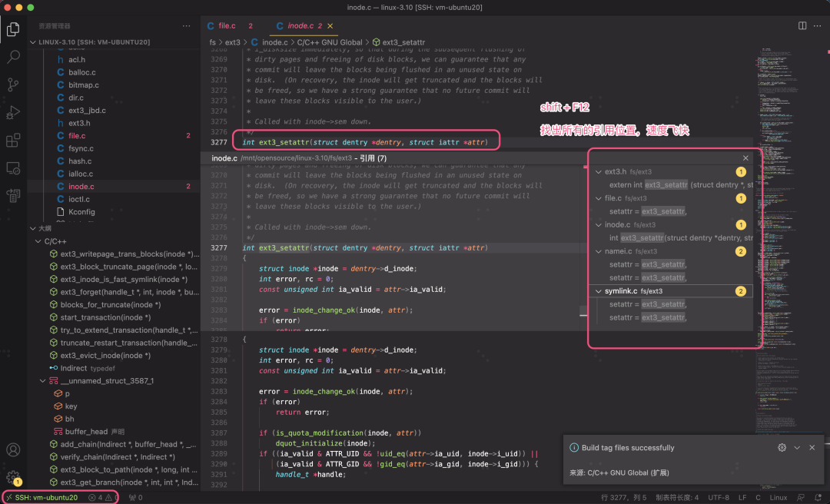Open the Remote Explorer icon
Screen dimensions: 830x504
coord(13,168)
